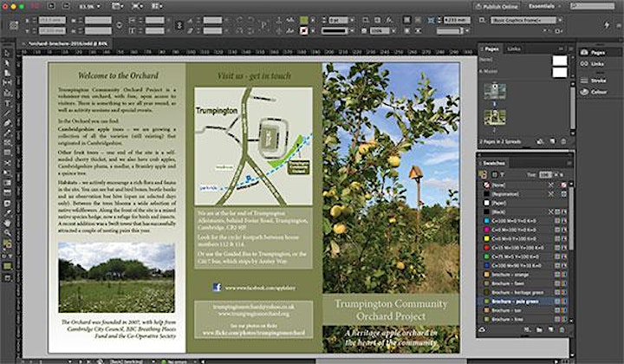Enable Wrap Around Bounding Box

tap(418, 20)
